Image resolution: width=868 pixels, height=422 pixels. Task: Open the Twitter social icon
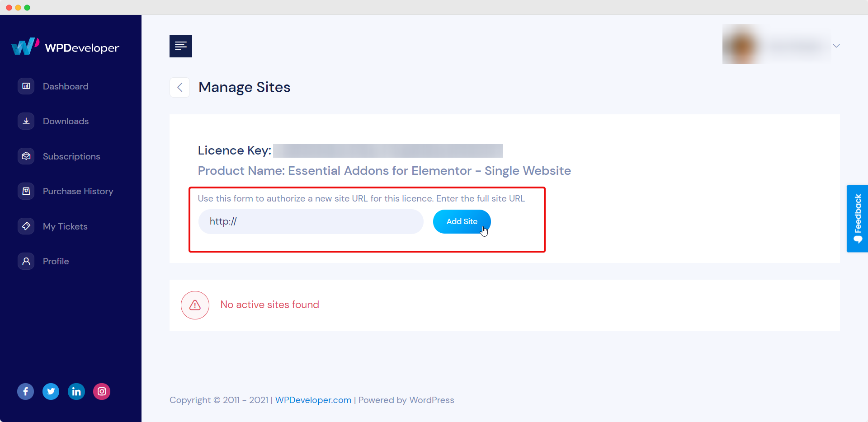coord(51,391)
